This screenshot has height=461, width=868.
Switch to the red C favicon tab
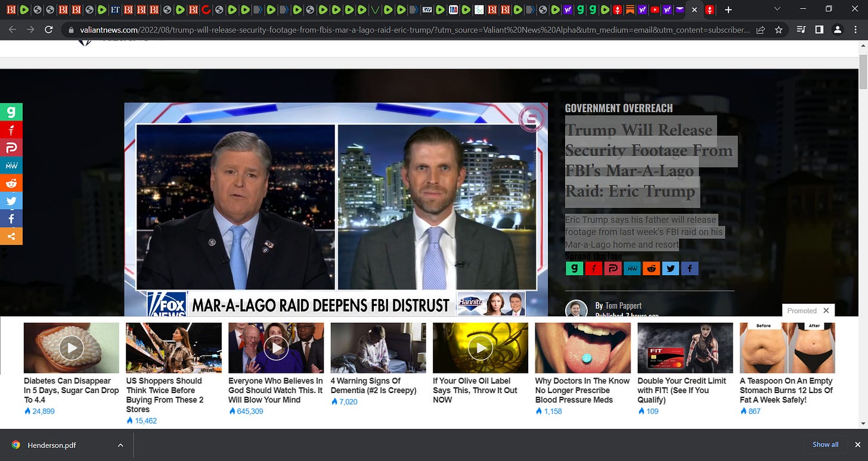(206, 10)
